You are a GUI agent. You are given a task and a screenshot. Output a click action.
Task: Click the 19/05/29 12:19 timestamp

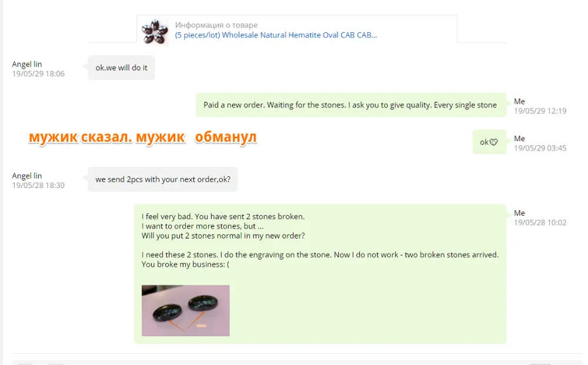coord(540,111)
